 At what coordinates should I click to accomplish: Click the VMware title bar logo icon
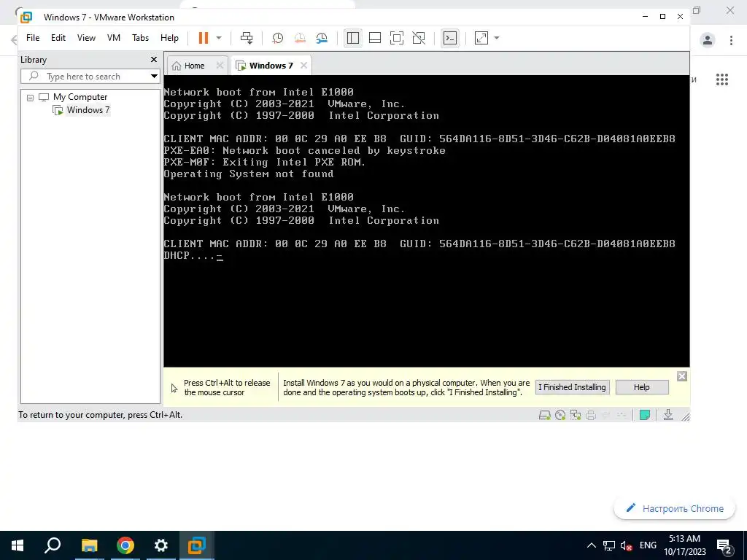click(x=26, y=17)
